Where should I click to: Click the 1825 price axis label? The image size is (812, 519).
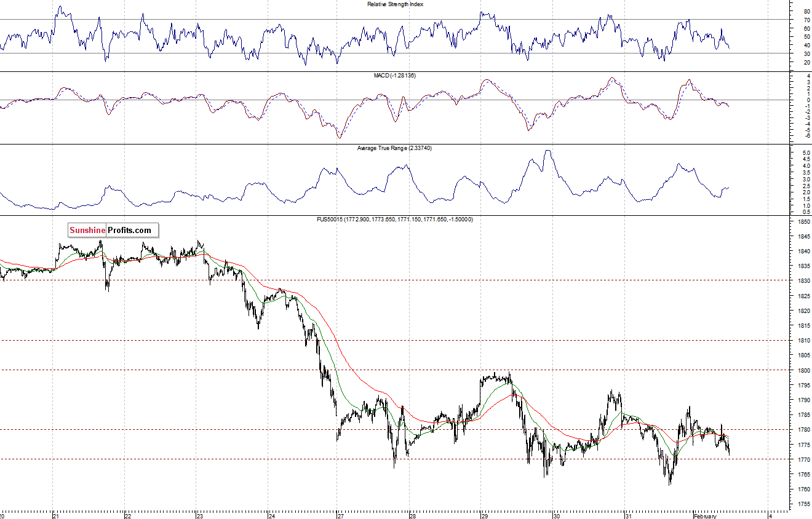[x=803, y=296]
